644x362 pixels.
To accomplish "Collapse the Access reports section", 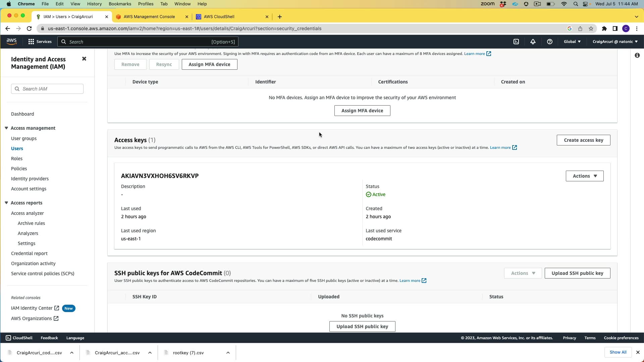I will pos(6,203).
